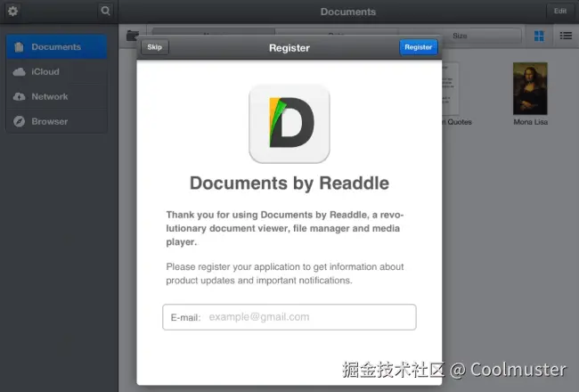This screenshot has width=579, height=392.
Task: Click the Network cloud upload icon
Action: point(20,96)
